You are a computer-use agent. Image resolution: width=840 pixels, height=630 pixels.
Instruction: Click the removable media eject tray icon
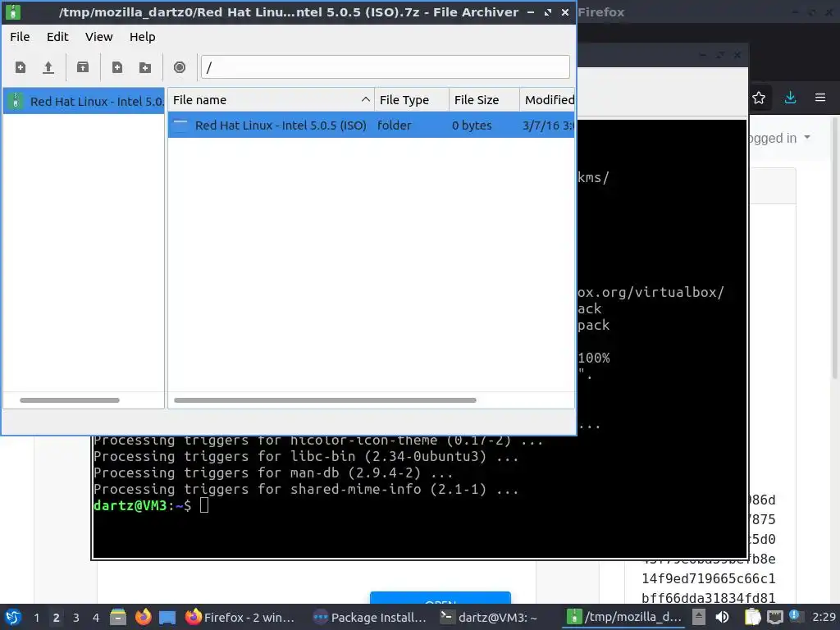coord(699,617)
